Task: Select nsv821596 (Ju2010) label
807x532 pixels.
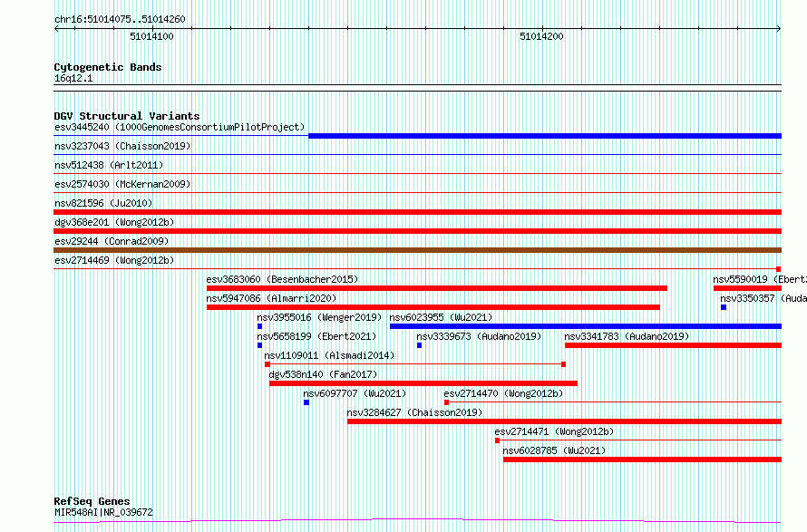Action: (103, 203)
